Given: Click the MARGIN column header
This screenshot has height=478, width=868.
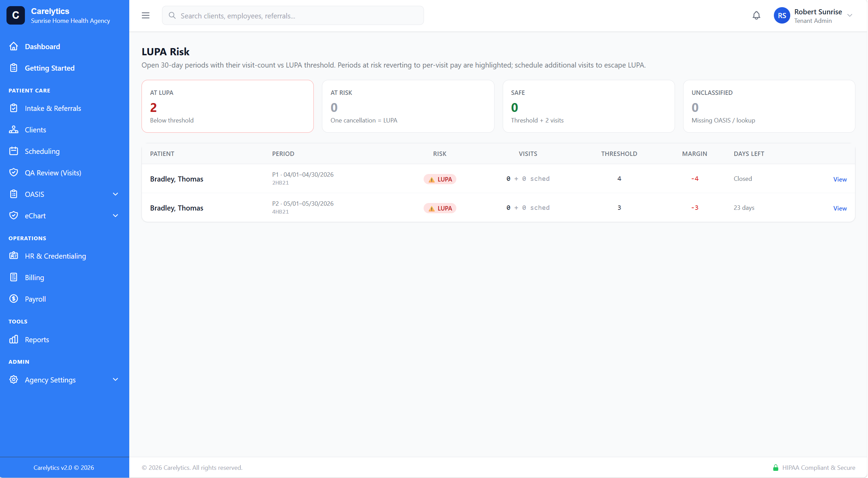Looking at the screenshot, I should pyautogui.click(x=694, y=154).
